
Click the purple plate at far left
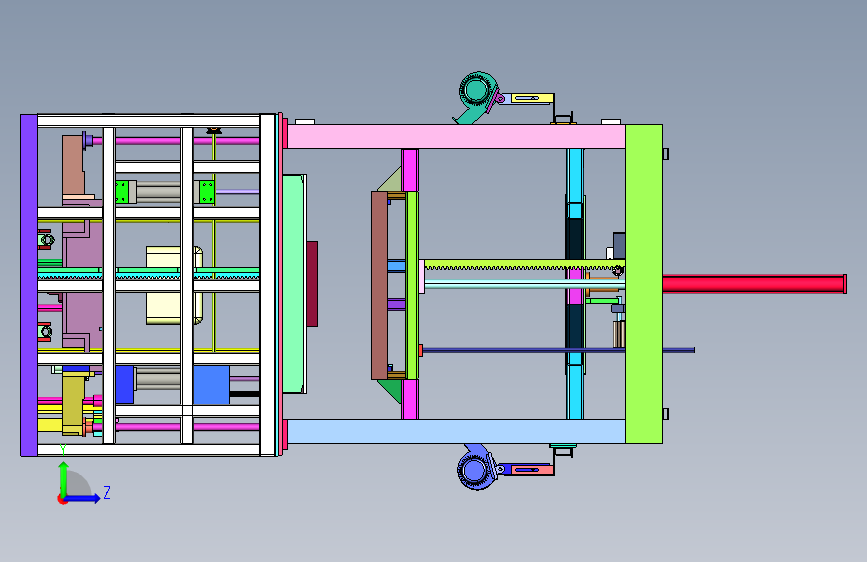(29, 285)
